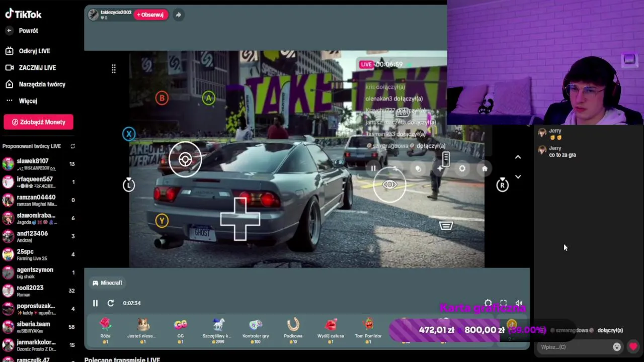Image resolution: width=644 pixels, height=362 pixels.
Task: Send the Szczęśliwy k... horse gift
Action: 218,331
